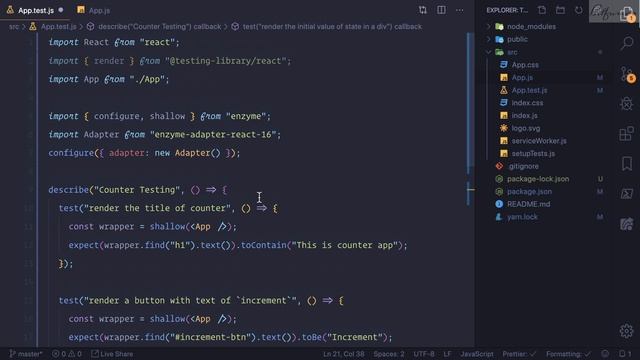Change file encoding UTF-8
Screen dimensions: 640x360
(x=424, y=354)
